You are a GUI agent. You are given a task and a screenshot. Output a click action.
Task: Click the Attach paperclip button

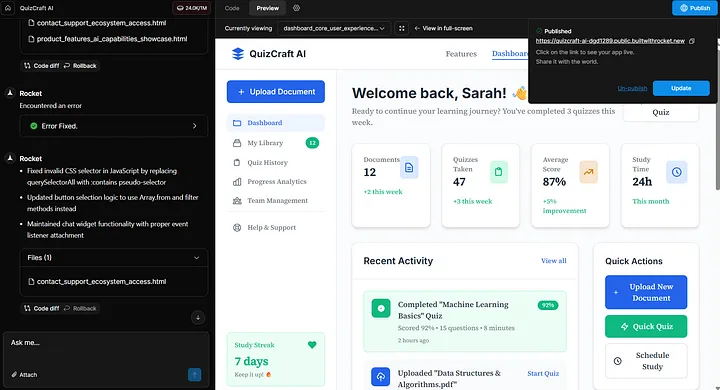(x=24, y=375)
